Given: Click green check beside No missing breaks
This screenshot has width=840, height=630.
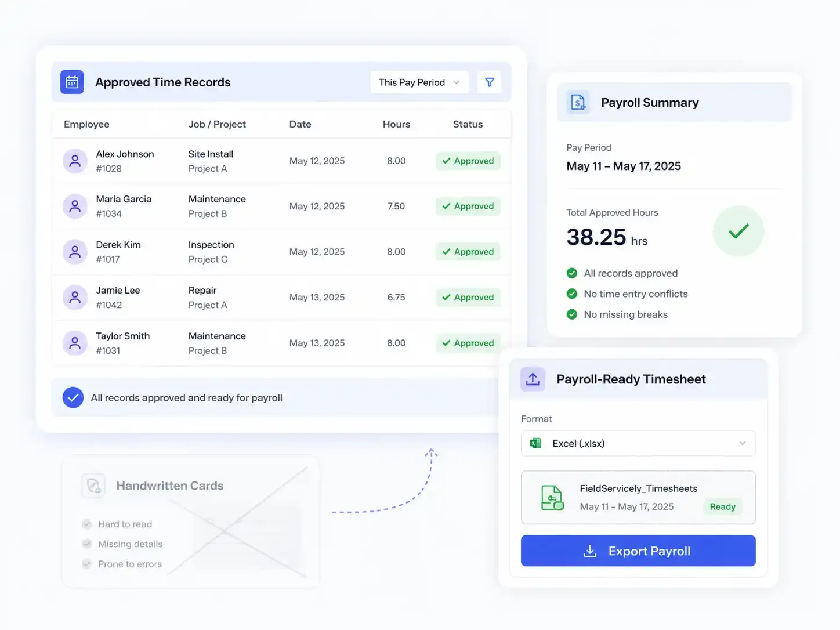Looking at the screenshot, I should pyautogui.click(x=572, y=314).
